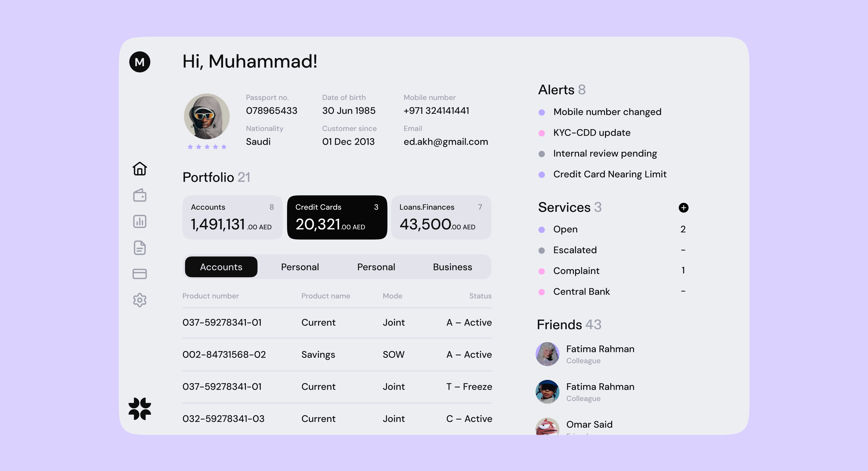The image size is (868, 471).
Task: Open the bar chart analytics icon
Action: 139,221
